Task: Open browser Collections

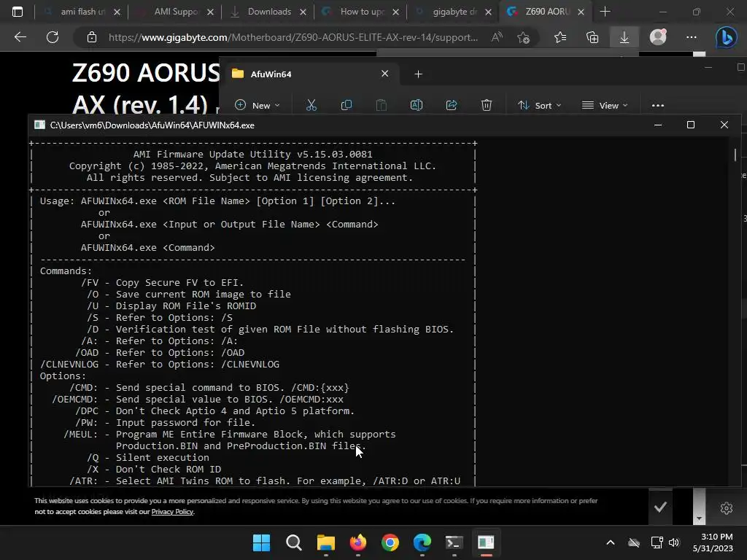Action: tap(592, 37)
